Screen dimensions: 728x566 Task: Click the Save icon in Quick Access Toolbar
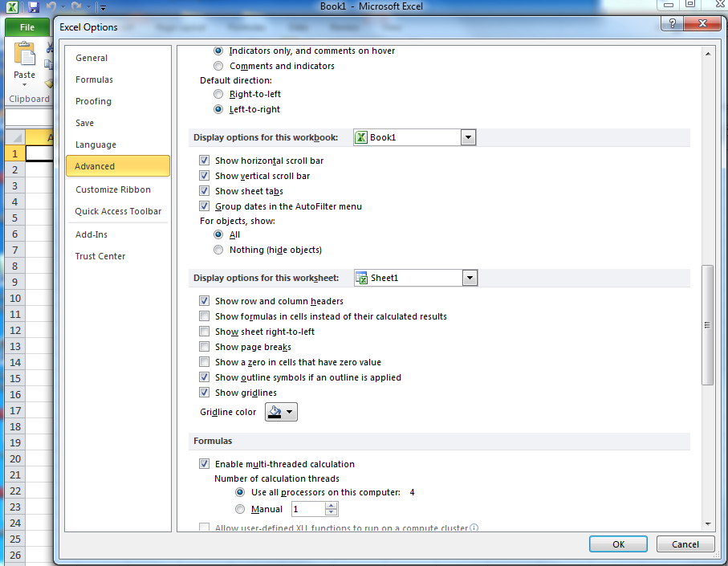coord(33,7)
